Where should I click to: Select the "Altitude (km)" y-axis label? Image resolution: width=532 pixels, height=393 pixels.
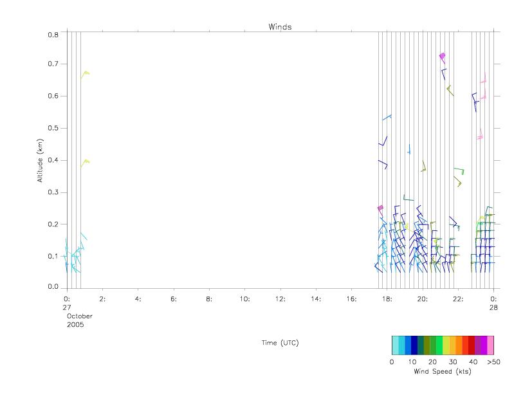40,161
